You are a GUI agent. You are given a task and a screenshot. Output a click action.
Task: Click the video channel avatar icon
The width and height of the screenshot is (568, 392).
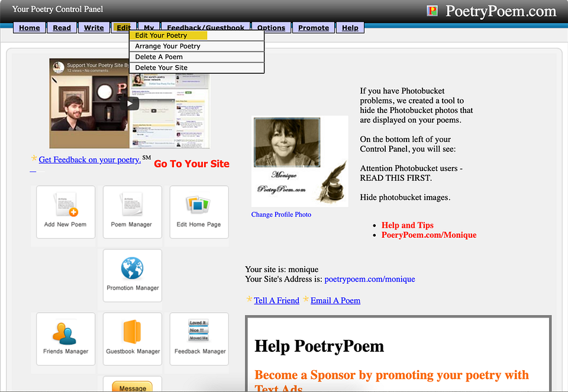59,67
